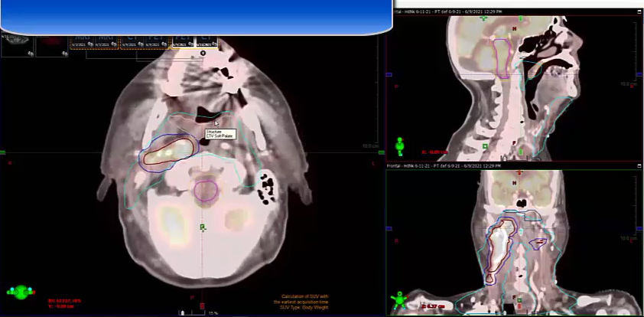
Task: Click the Frontal pane title text
Action: point(444,165)
